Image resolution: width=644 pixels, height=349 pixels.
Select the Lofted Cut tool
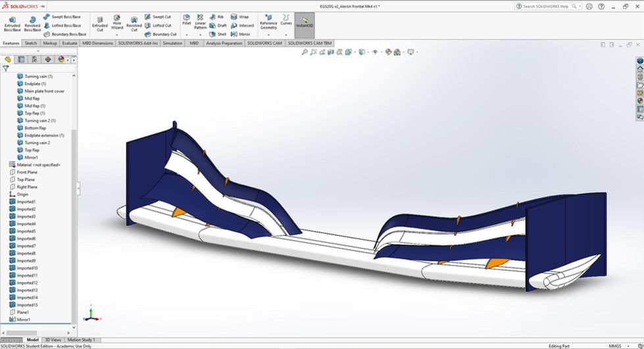(158, 26)
